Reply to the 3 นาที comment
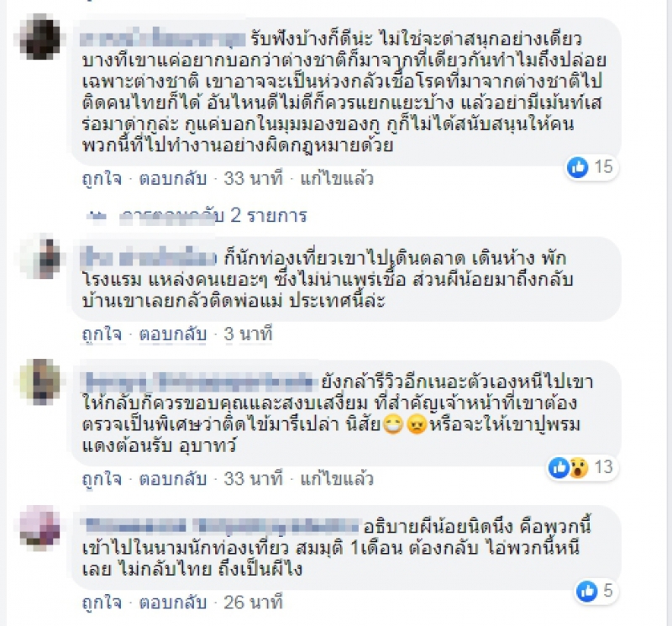 coord(173,334)
